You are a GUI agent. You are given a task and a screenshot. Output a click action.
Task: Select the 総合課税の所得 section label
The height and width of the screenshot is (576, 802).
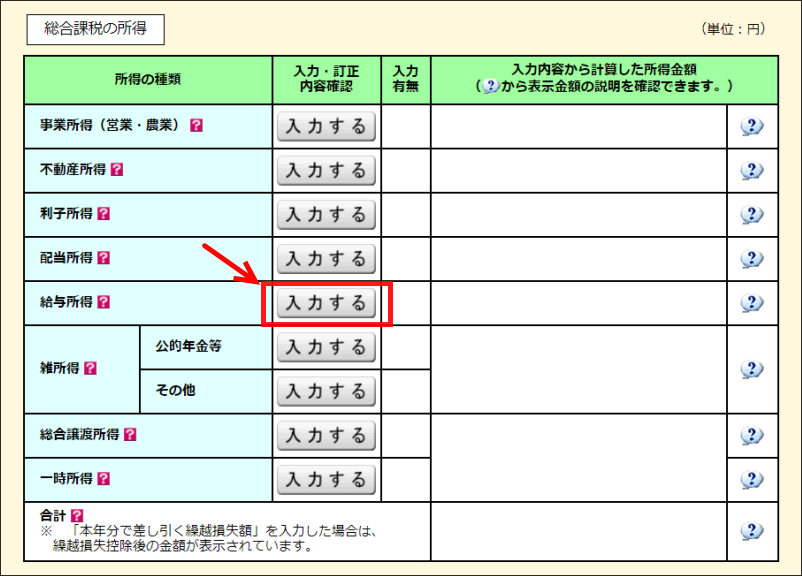pyautogui.click(x=95, y=29)
